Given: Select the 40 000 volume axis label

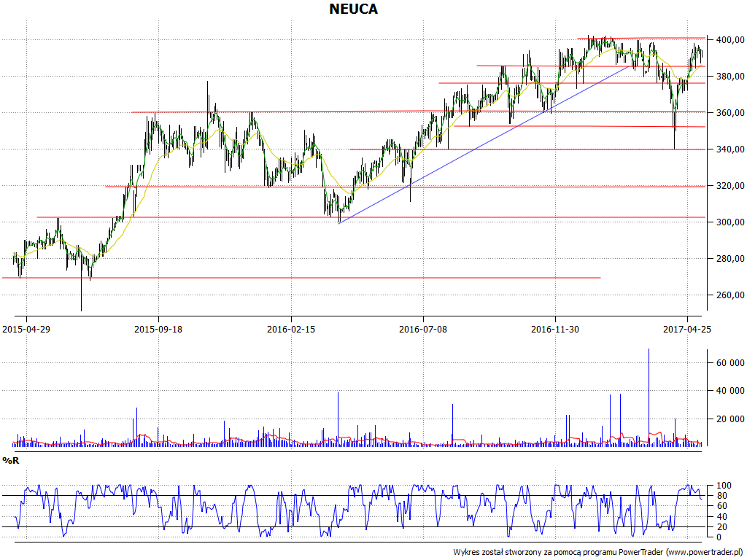Looking at the screenshot, I should pyautogui.click(x=730, y=391).
